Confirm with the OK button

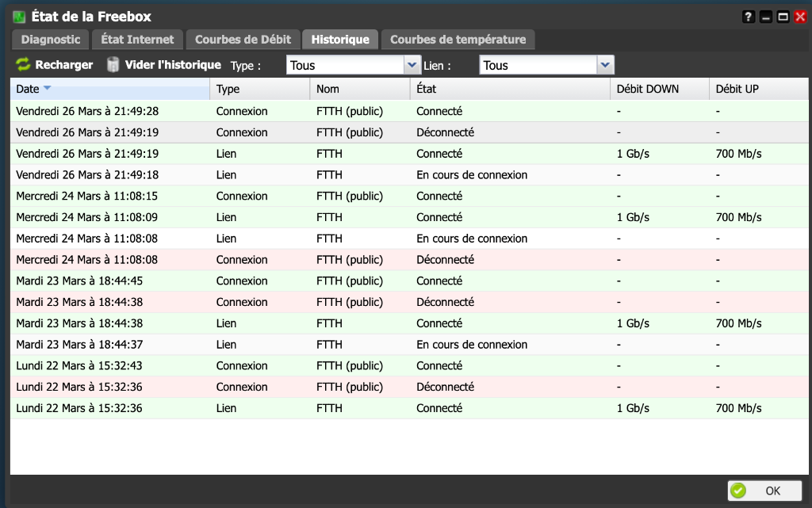point(765,491)
